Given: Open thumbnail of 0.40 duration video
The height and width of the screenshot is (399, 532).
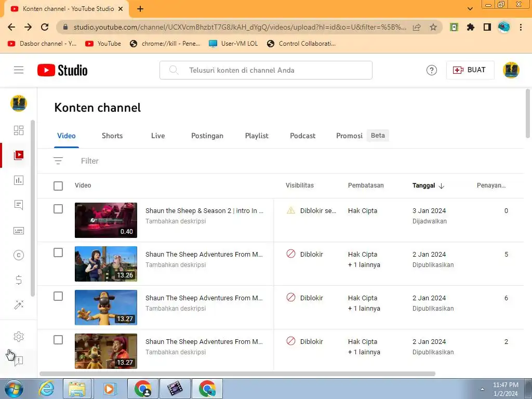Looking at the screenshot, I should (x=106, y=220).
